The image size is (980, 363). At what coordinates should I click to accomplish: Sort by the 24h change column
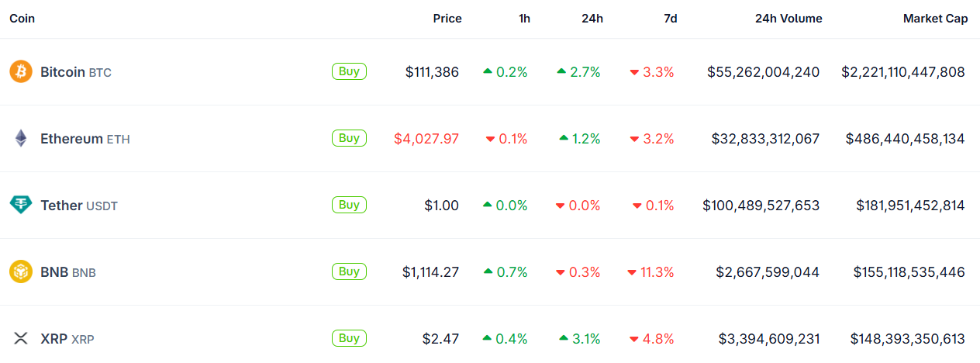(592, 19)
